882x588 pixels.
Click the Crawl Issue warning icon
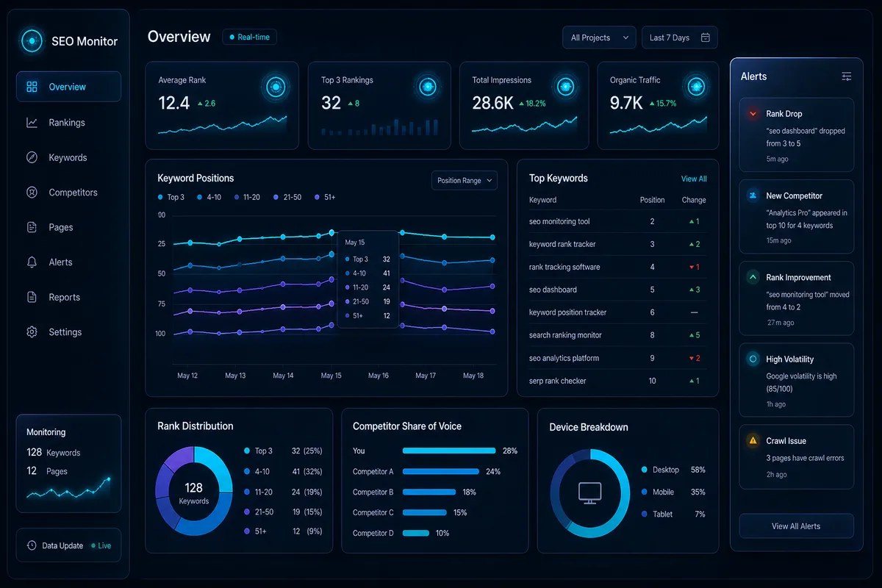coord(753,441)
